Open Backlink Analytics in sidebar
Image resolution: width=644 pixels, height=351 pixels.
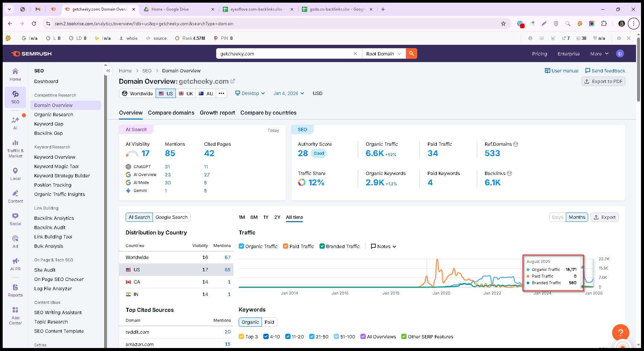[x=54, y=218]
